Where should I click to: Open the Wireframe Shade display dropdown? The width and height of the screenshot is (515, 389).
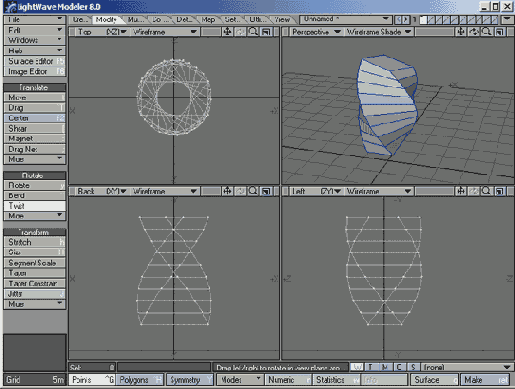pyautogui.click(x=379, y=32)
